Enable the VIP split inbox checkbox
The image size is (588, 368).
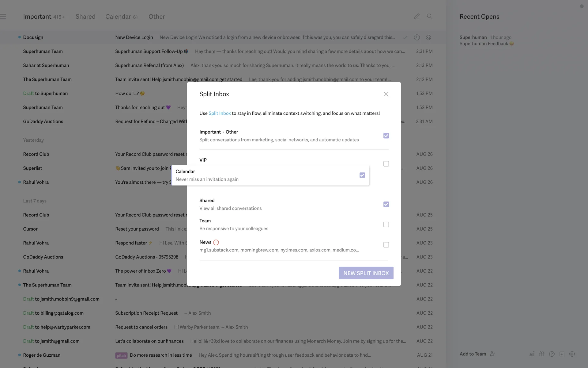pos(386,164)
